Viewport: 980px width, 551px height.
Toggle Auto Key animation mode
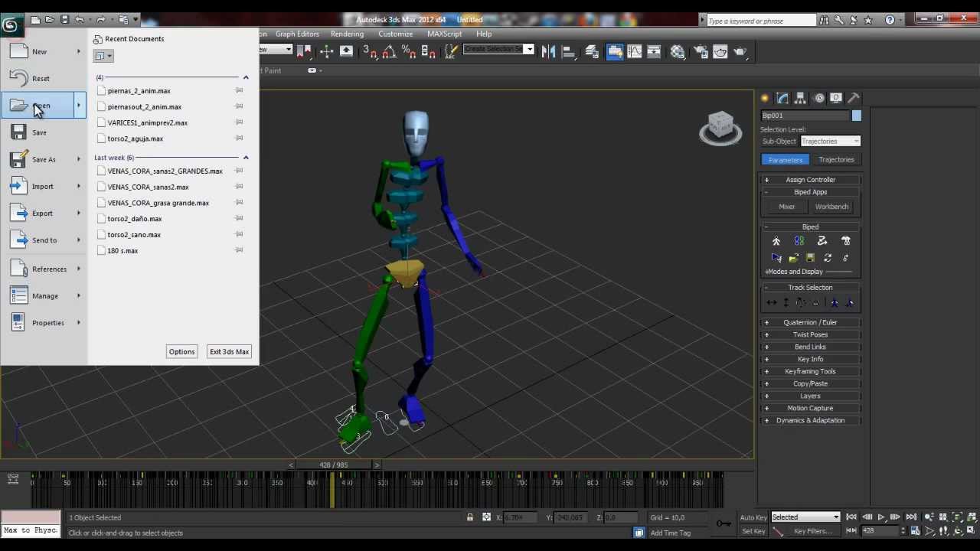coord(753,517)
